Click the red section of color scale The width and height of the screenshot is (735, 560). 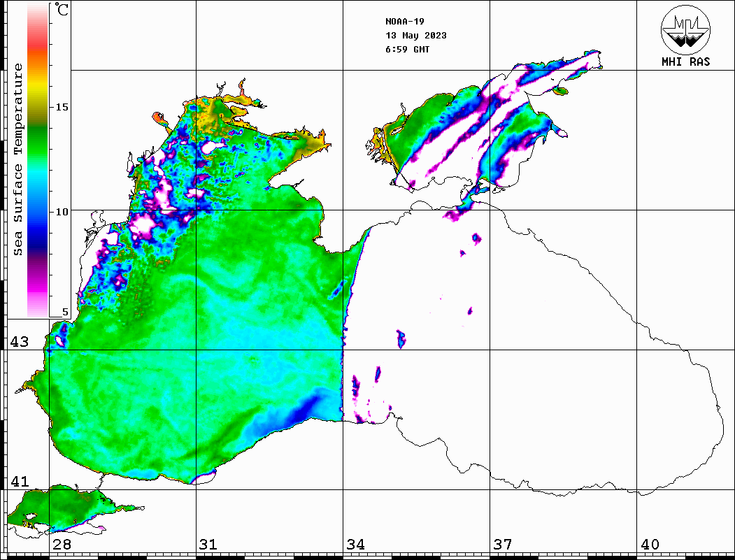coord(38,42)
